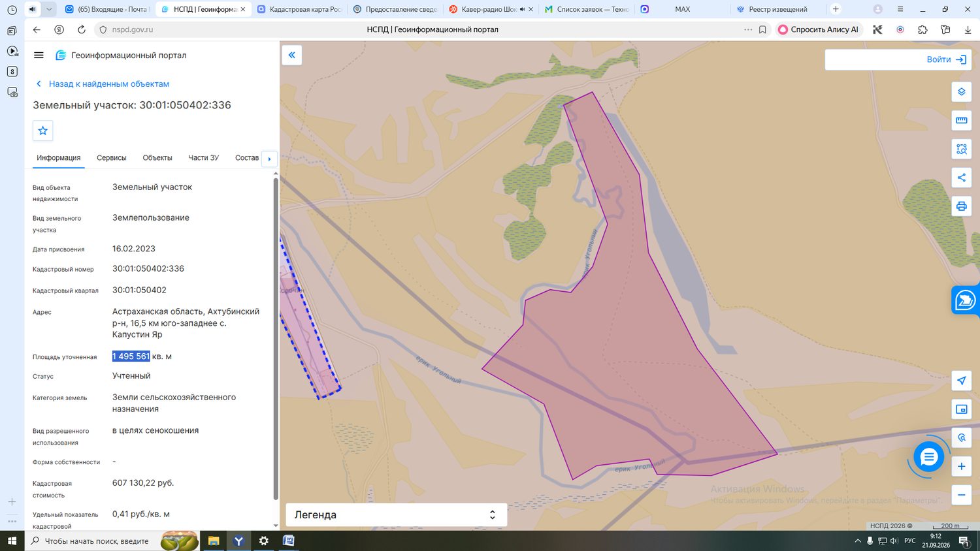This screenshot has height=551, width=980.
Task: Select the Информация tab
Action: pos(59,158)
